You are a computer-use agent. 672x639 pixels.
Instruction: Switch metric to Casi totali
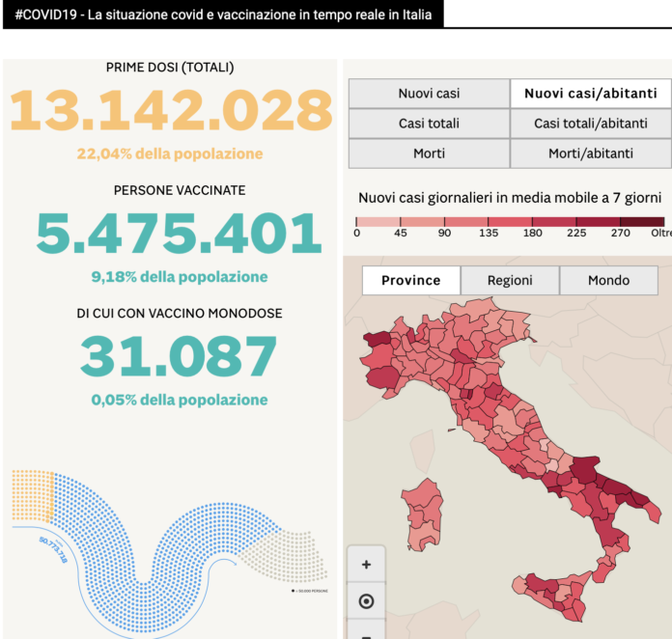coord(429,124)
